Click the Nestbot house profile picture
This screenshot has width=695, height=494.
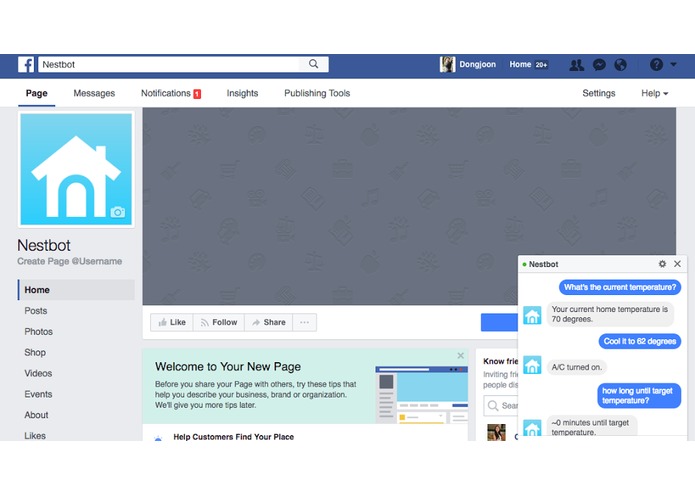pos(76,169)
